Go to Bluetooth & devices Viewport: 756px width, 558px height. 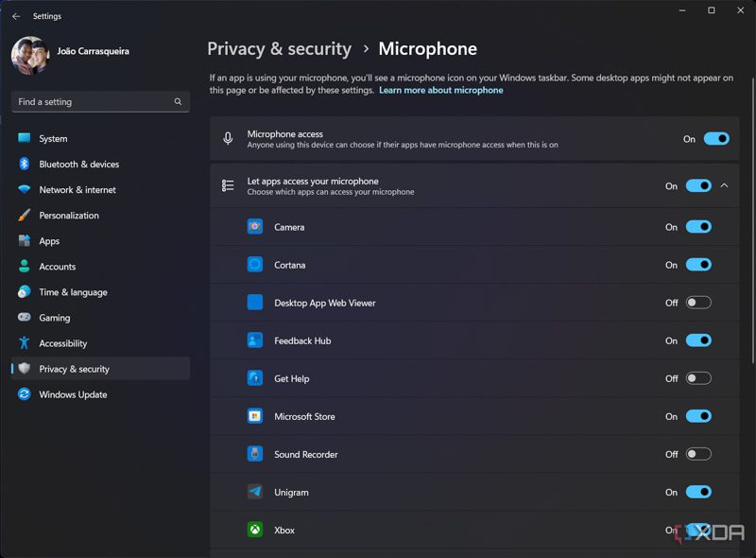(x=100, y=165)
